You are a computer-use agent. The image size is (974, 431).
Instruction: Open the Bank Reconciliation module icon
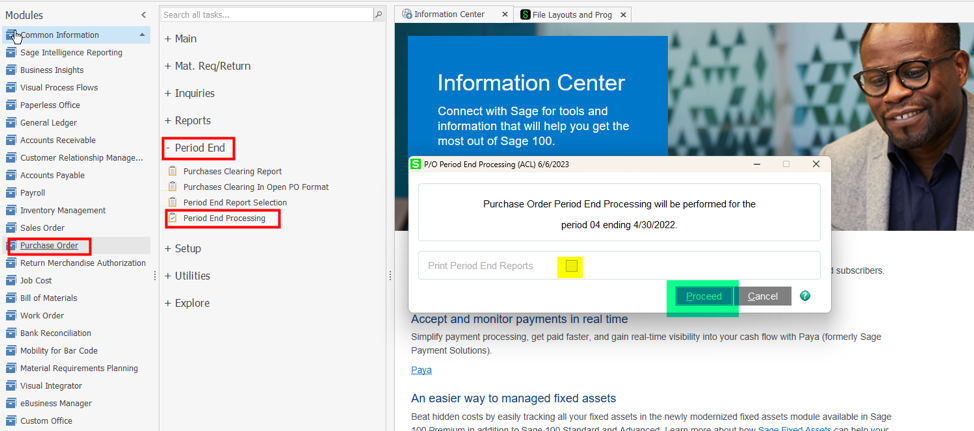[x=11, y=333]
